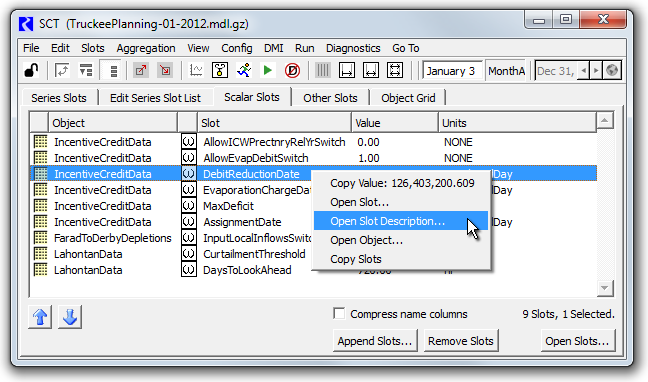Screen dimensions: 648x382
Task: Step the Dec 31 date forward with right arrow
Action: [x=596, y=71]
